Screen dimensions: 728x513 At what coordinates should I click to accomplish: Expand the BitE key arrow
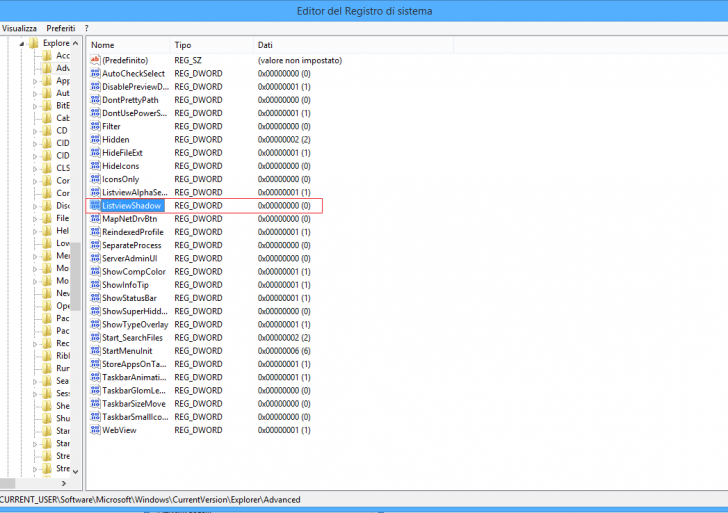point(34,106)
